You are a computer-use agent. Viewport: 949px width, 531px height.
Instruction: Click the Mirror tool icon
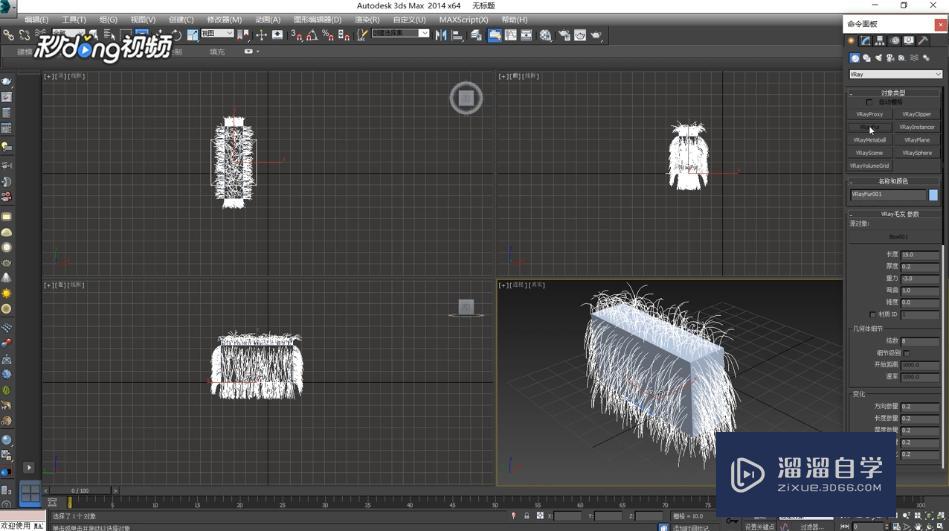(441, 35)
